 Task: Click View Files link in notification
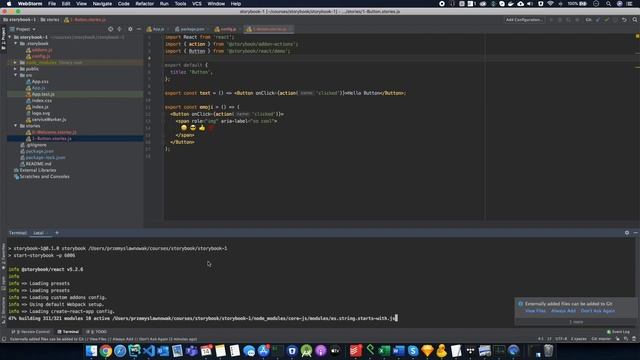click(535, 311)
